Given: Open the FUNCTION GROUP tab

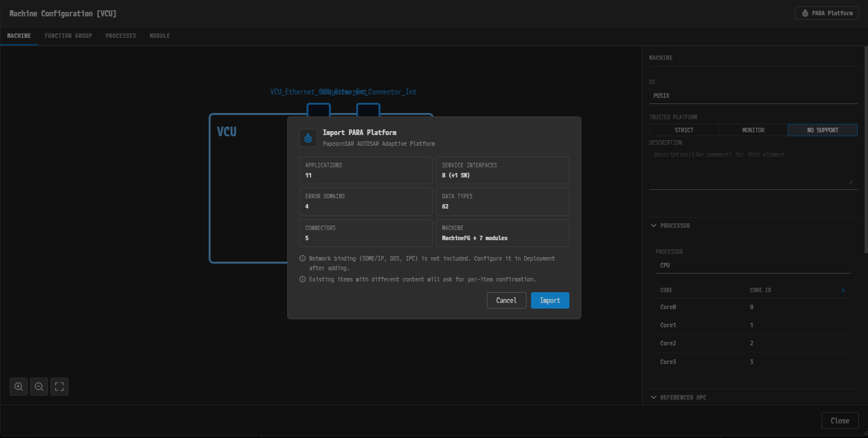Looking at the screenshot, I should coord(68,36).
